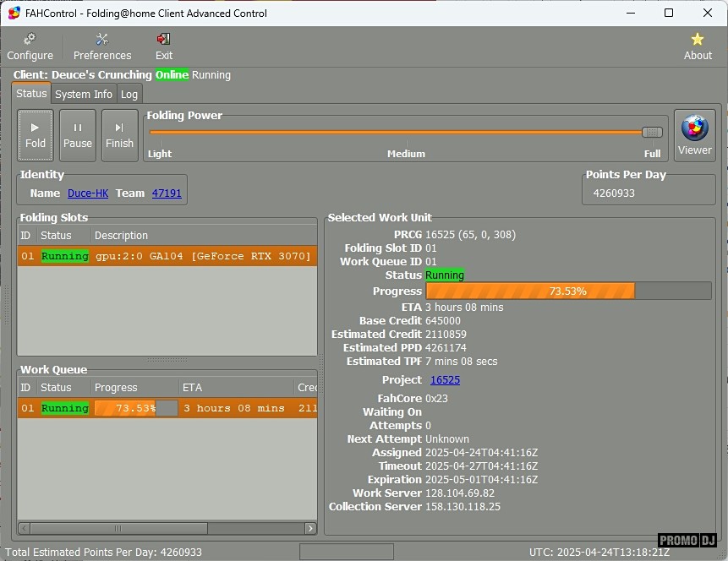The image size is (728, 561).
Task: Open project 16525 link
Action: (445, 380)
